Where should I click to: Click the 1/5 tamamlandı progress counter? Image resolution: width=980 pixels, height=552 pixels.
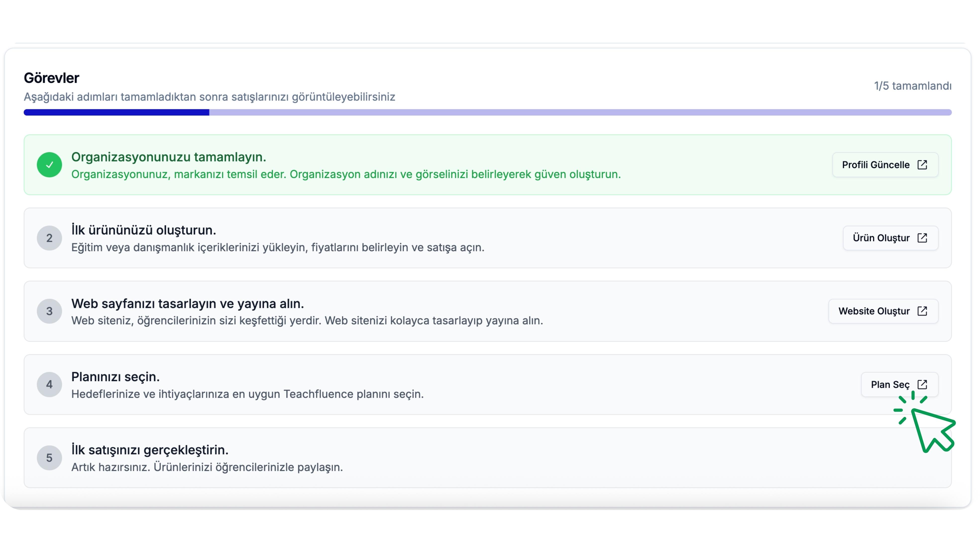tap(912, 86)
